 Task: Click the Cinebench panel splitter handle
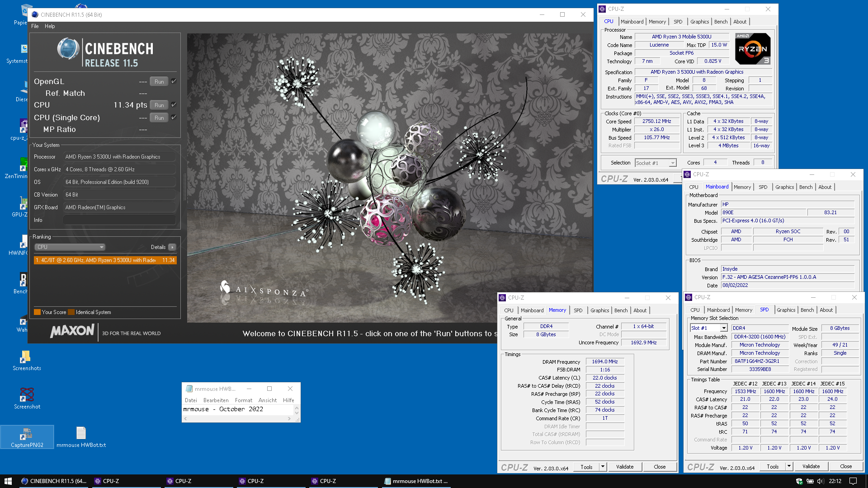(184, 187)
